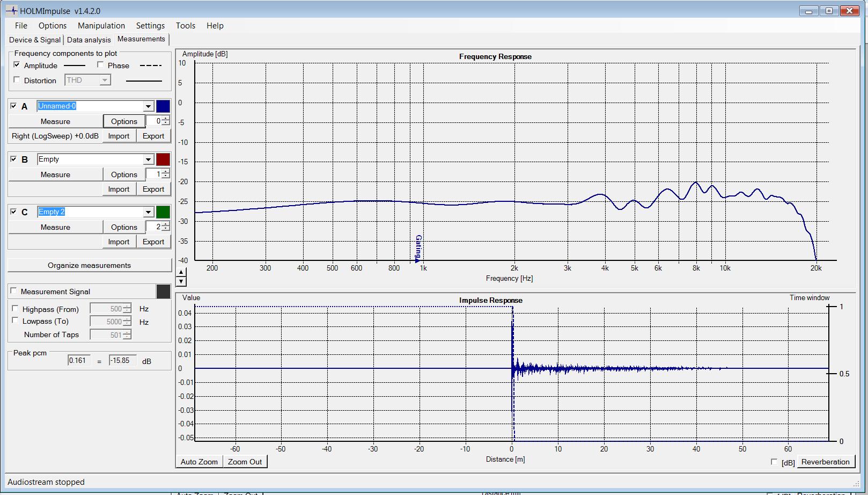Expand the Unnamed-0 measurement dropdown
This screenshot has width=868, height=495.
(x=148, y=106)
